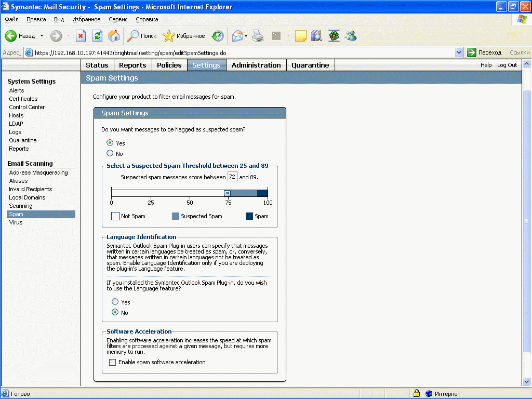The image size is (532, 399).
Task: Open Hosts in the sidebar
Action: pos(16,115)
